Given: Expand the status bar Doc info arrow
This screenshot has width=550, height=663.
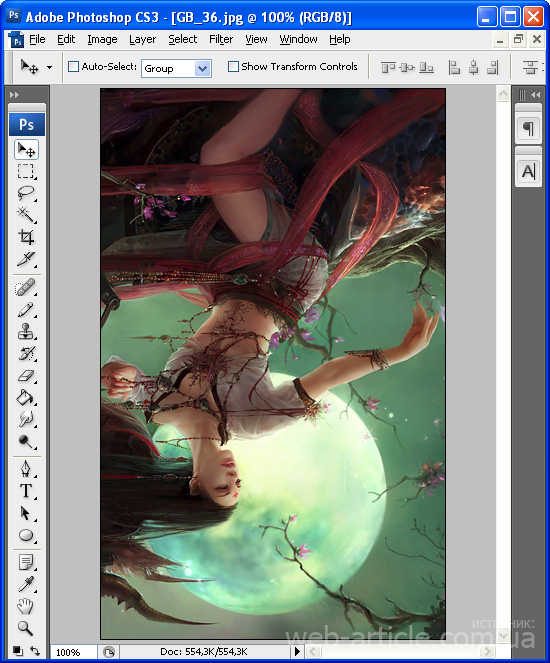Looking at the screenshot, I should tap(297, 652).
